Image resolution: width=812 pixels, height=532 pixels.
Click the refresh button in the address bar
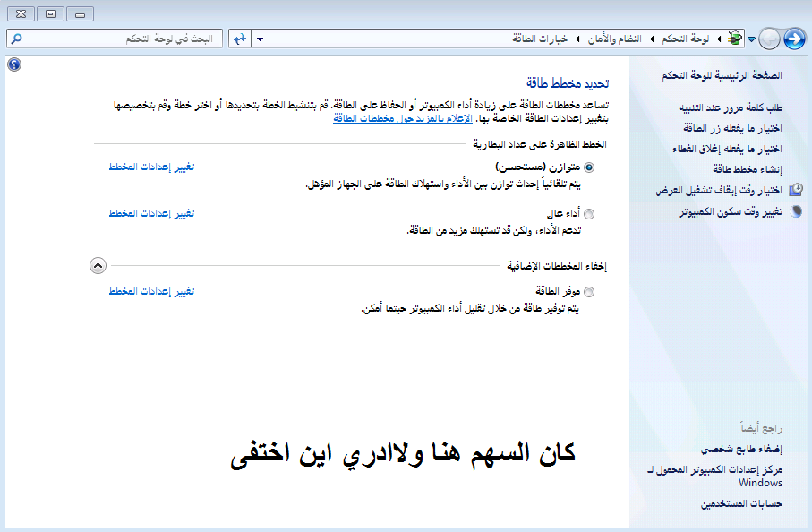[240, 39]
